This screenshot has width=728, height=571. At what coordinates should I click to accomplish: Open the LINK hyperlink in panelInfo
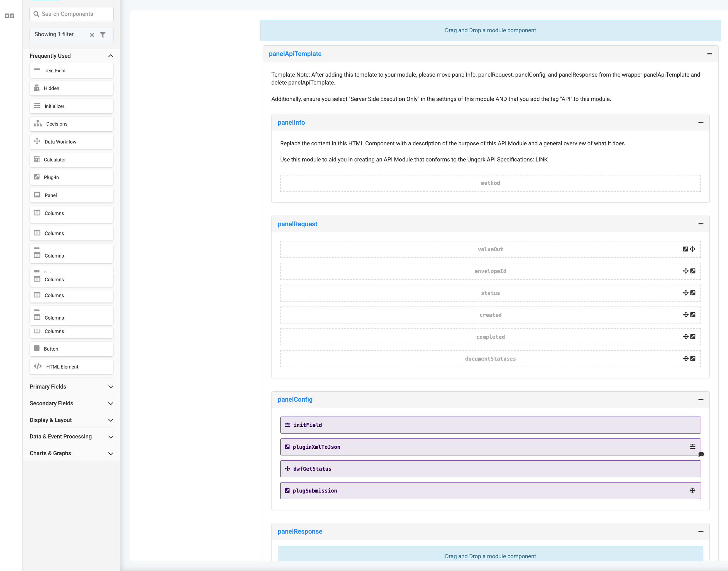(541, 159)
